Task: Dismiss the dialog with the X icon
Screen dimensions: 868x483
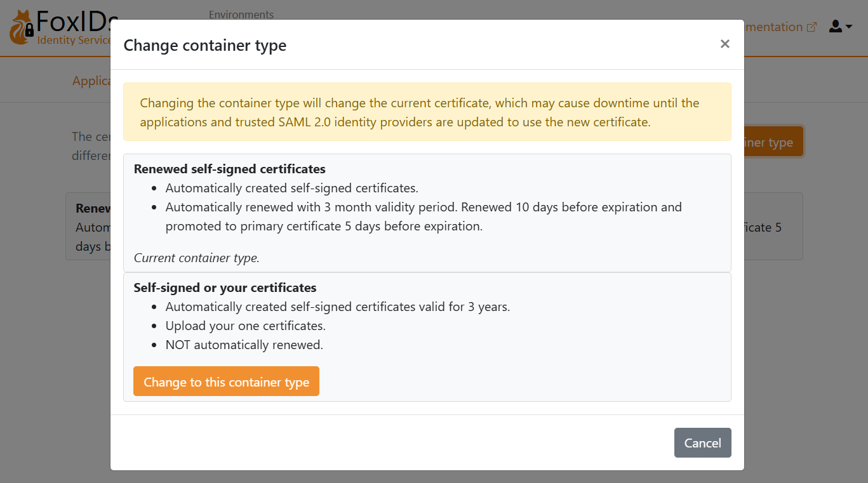Action: (x=724, y=44)
